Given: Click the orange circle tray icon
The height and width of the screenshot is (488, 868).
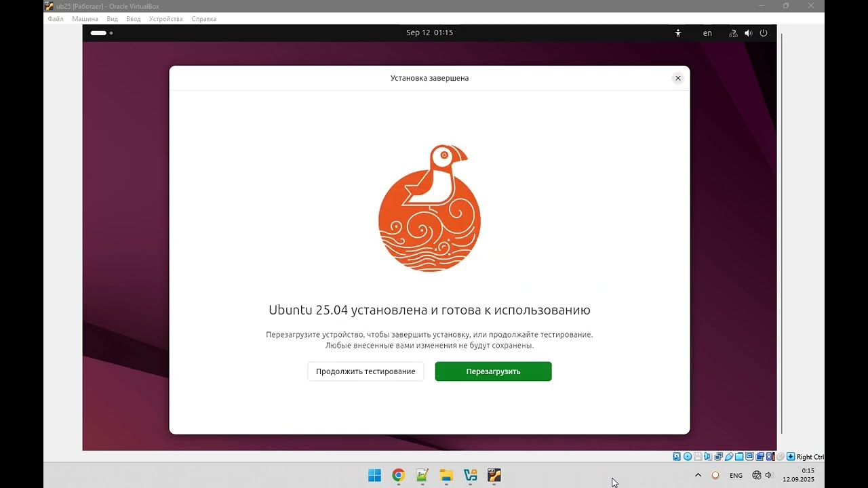Looking at the screenshot, I should [x=715, y=475].
